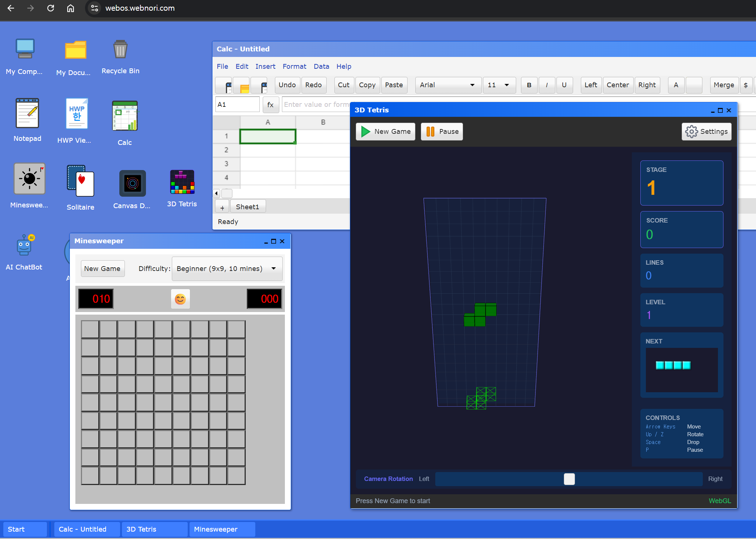This screenshot has height=539, width=756.
Task: Expand the font size 11 dropdown
Action: (499, 85)
